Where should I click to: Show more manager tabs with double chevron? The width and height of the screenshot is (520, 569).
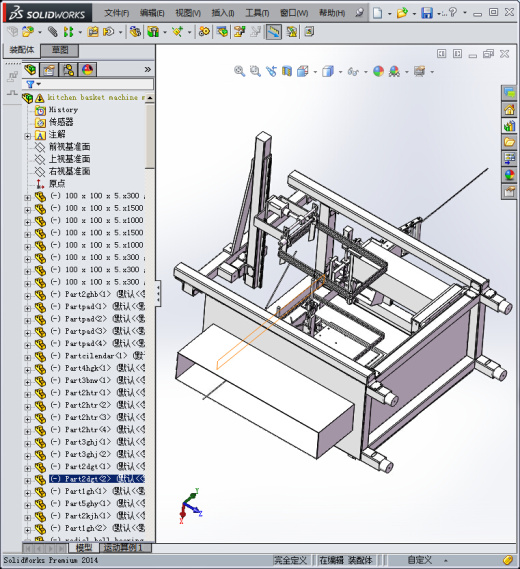pos(148,69)
